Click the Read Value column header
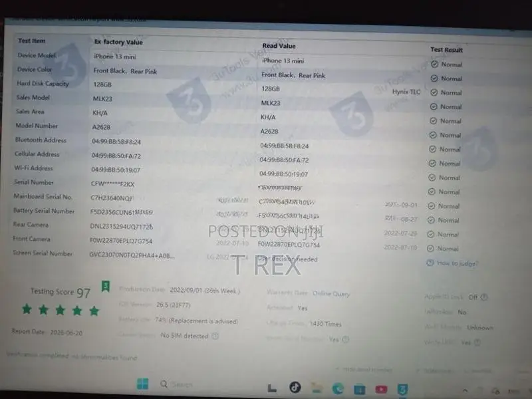Screen dimensions: 532x399 (x=279, y=46)
